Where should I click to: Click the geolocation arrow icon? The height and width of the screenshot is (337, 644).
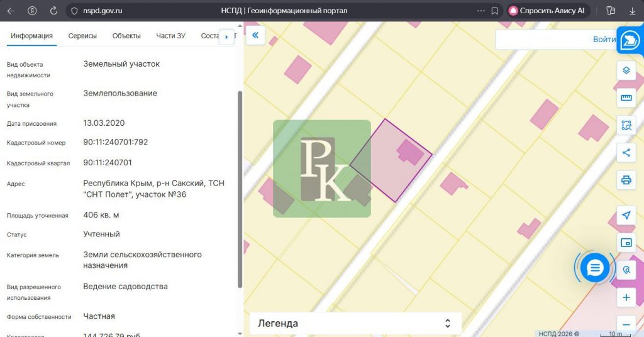pos(626,215)
